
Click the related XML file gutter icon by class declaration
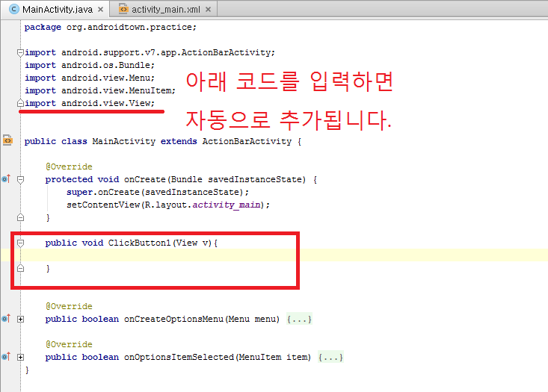click(x=7, y=140)
